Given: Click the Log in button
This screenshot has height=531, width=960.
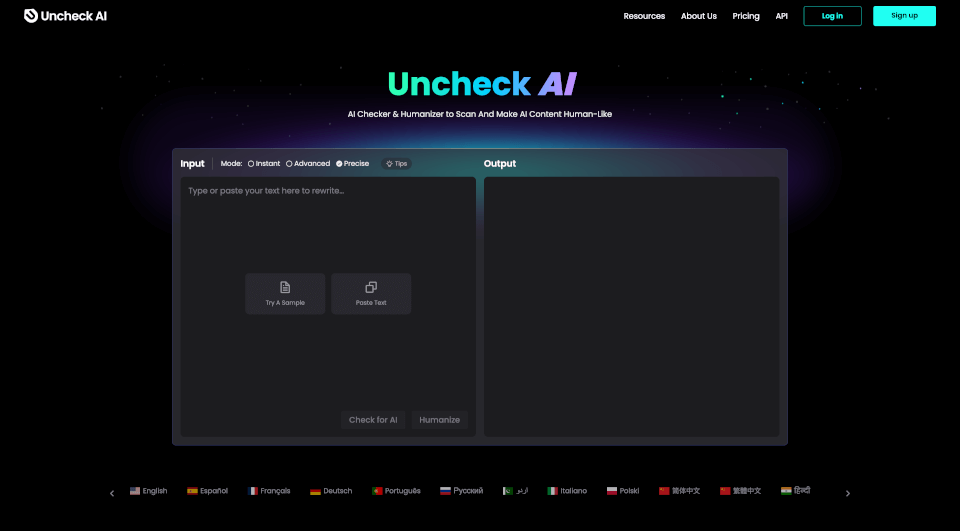Looking at the screenshot, I should 832,16.
